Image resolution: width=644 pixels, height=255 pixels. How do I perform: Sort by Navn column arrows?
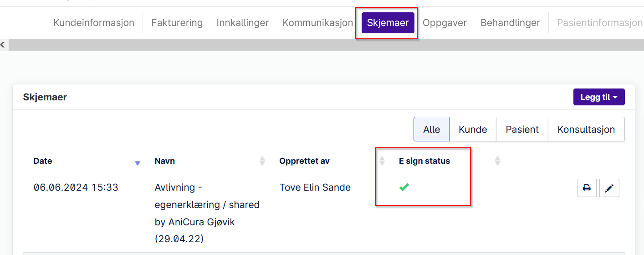tap(262, 161)
